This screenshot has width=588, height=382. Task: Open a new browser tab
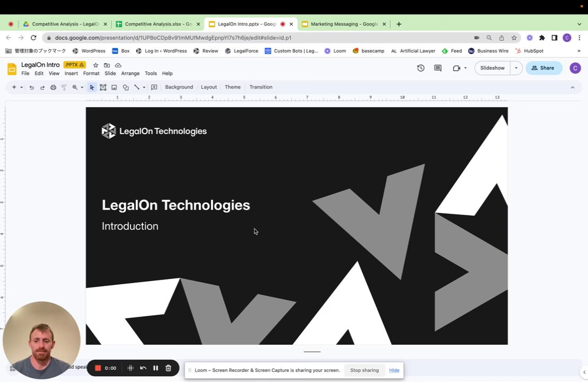pyautogui.click(x=399, y=24)
